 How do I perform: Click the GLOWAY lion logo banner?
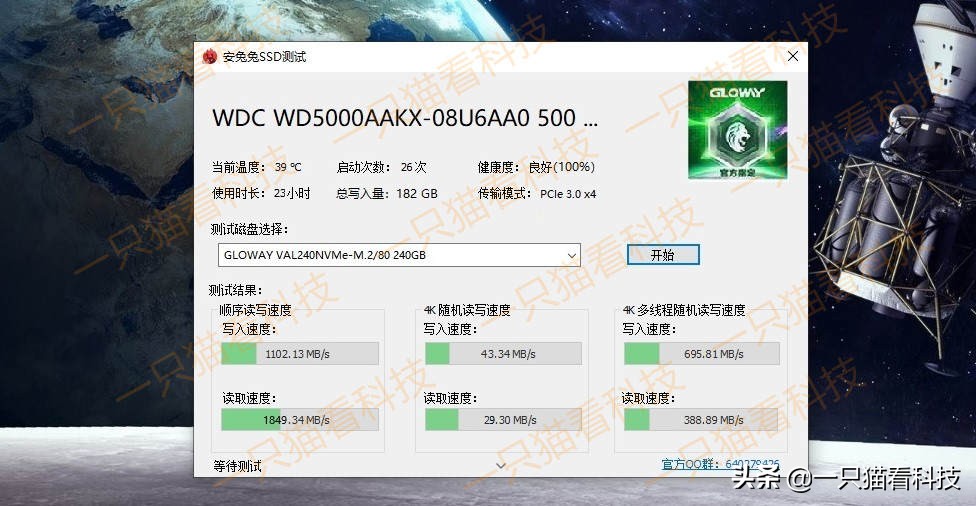click(x=738, y=130)
